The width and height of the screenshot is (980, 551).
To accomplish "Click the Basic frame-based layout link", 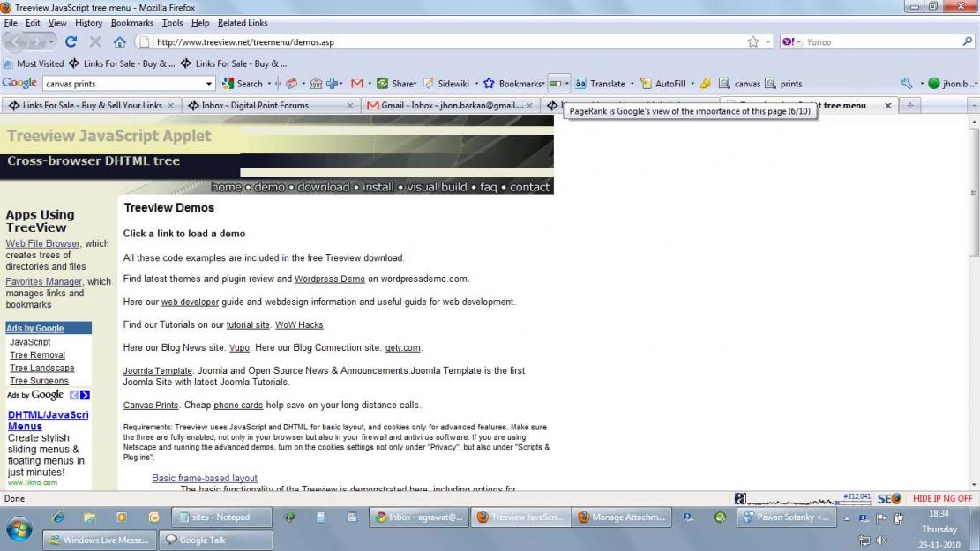I will pos(205,479).
